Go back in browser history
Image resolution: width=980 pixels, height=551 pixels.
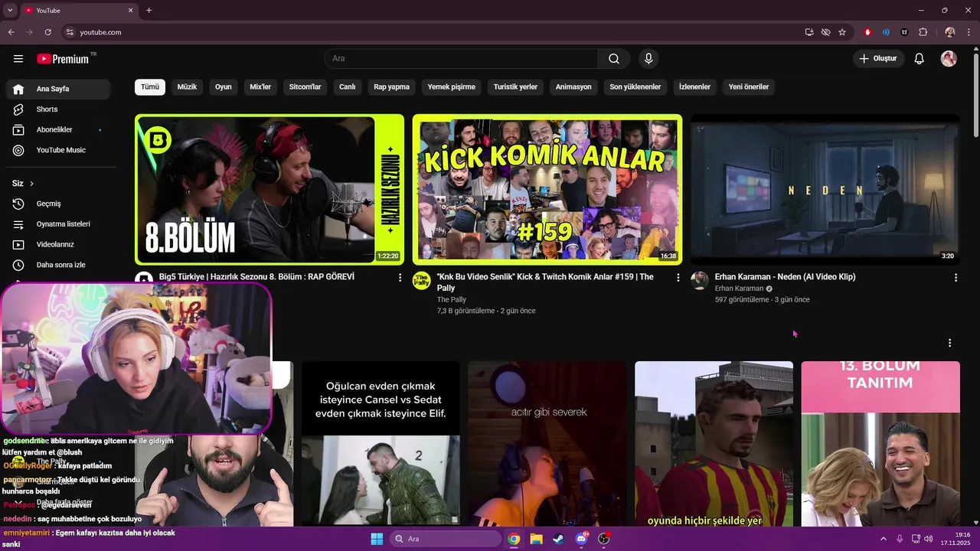(11, 32)
